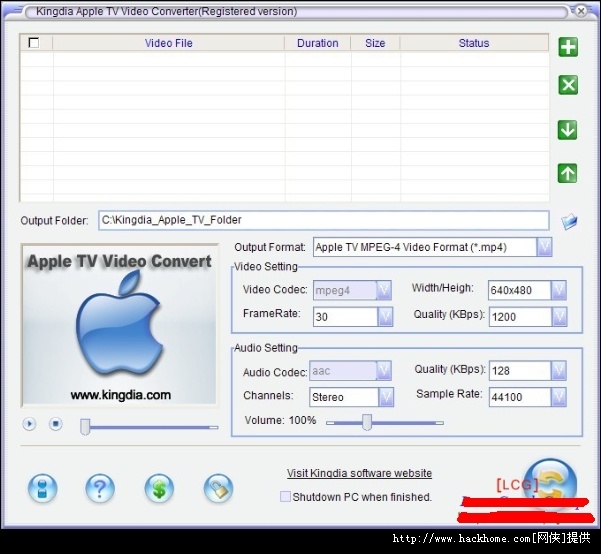Open the FrameRate 30 dropdown
This screenshot has width=601, height=554.
[385, 317]
